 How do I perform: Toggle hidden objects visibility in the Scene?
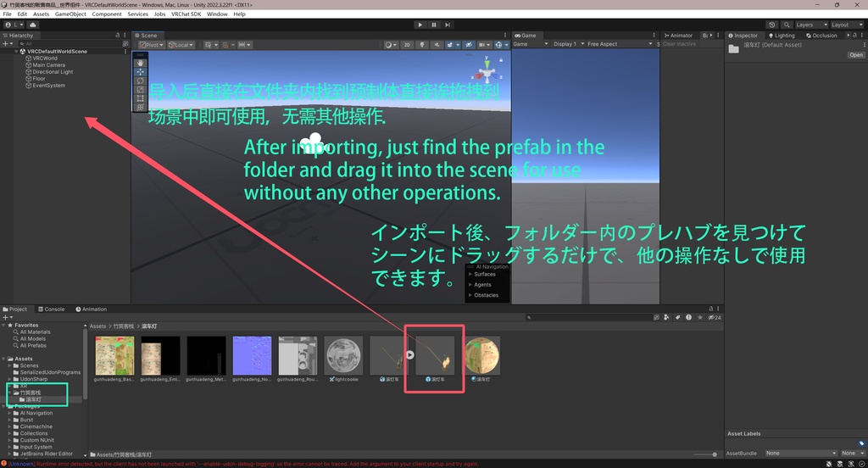click(x=468, y=45)
